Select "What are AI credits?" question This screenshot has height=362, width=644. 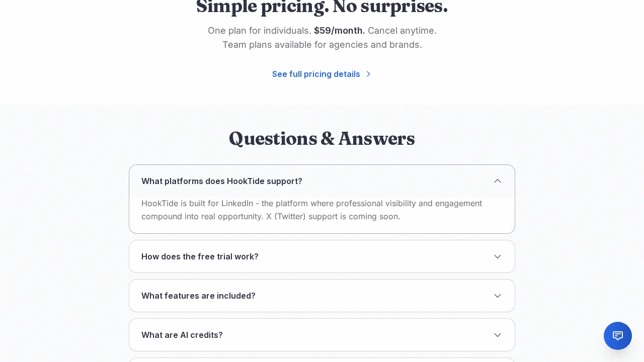pos(182,335)
